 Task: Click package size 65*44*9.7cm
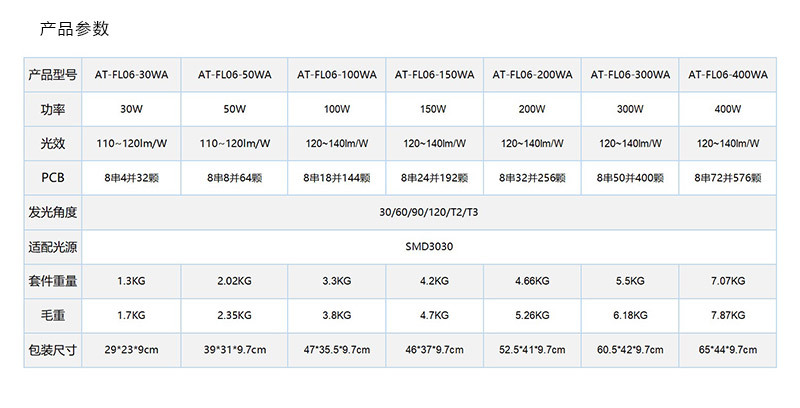tap(728, 350)
